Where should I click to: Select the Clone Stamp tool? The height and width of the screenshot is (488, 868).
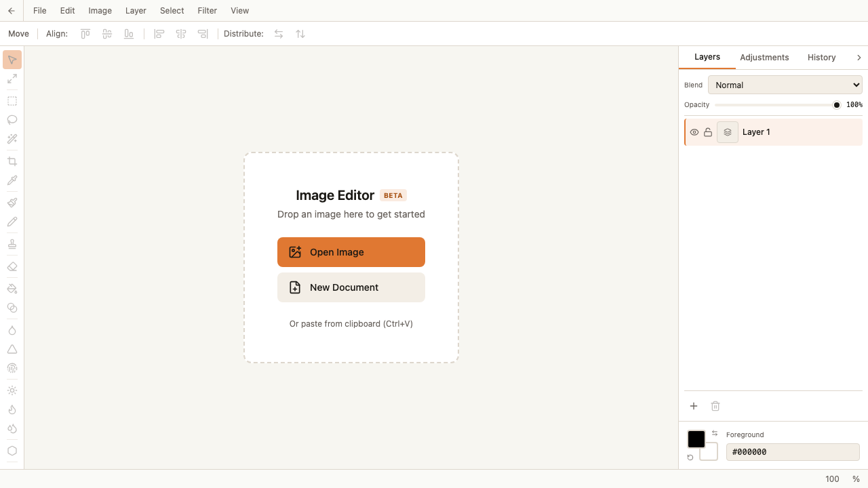coord(12,244)
